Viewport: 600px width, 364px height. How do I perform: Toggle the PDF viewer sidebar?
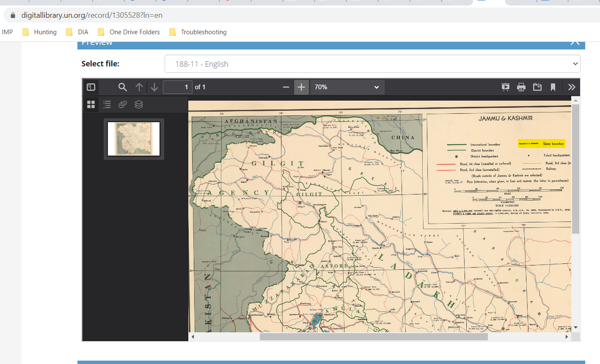[91, 87]
